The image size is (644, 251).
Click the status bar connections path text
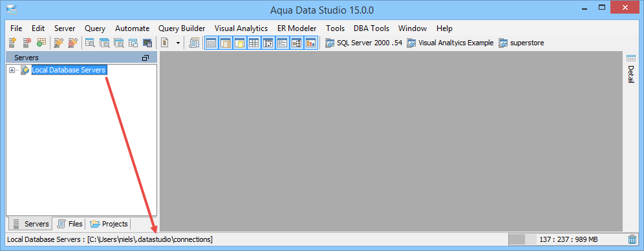point(110,239)
